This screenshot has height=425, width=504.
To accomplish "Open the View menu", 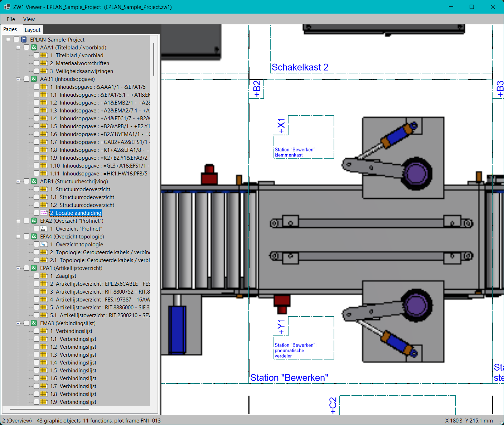I will click(x=29, y=19).
